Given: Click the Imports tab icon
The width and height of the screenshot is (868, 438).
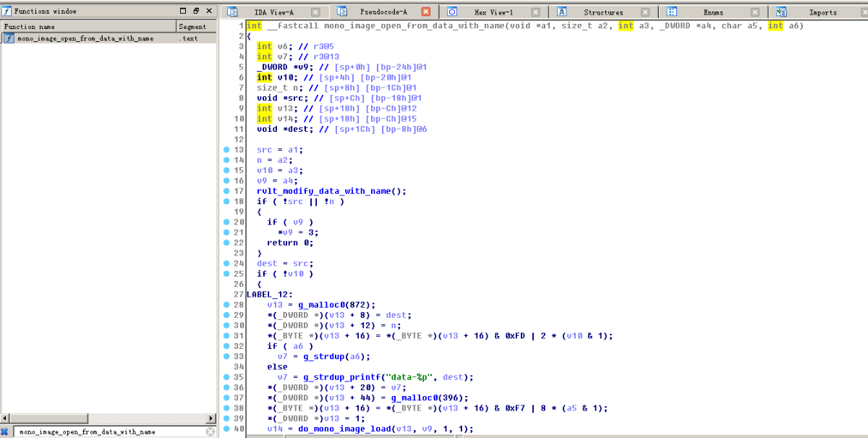Looking at the screenshot, I should (x=782, y=12).
